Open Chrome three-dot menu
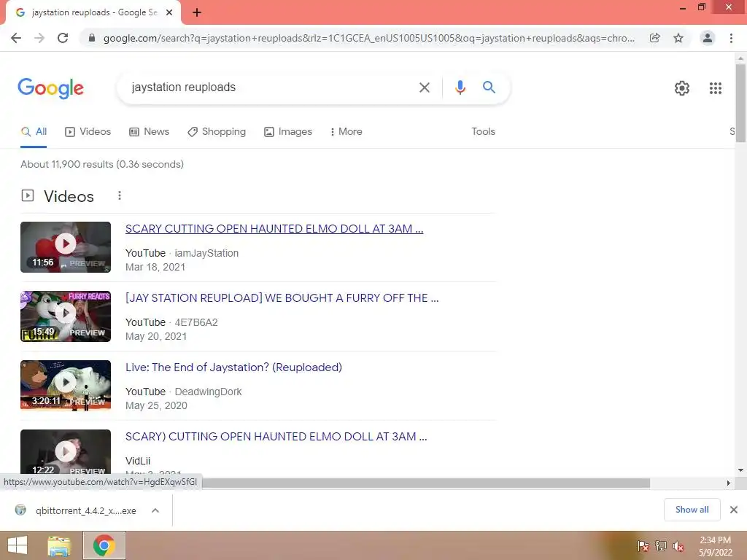747x560 pixels. 731,38
